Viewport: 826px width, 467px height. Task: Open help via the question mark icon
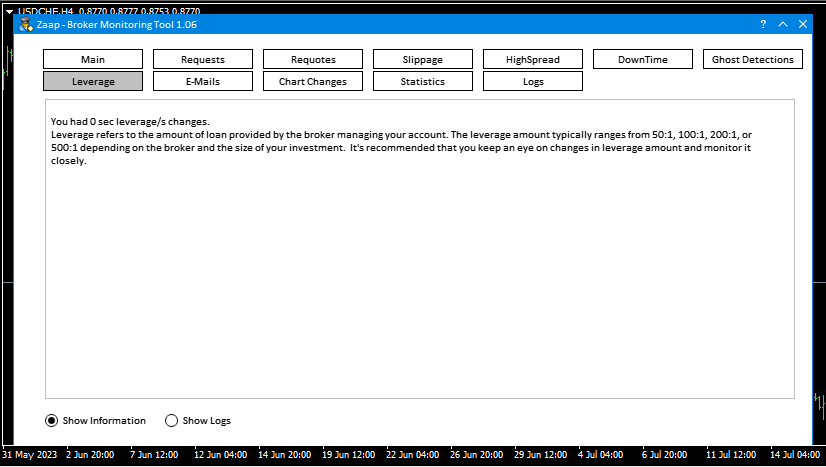(763, 24)
